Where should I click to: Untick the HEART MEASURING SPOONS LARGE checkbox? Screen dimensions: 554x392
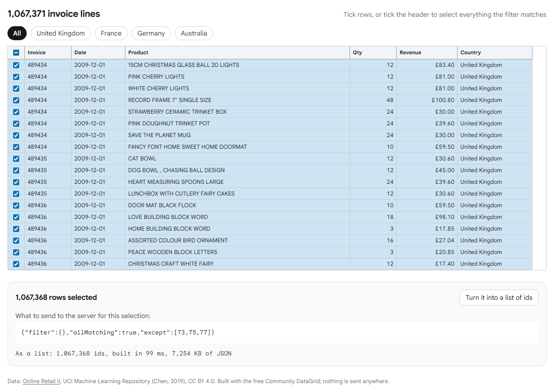(16, 182)
